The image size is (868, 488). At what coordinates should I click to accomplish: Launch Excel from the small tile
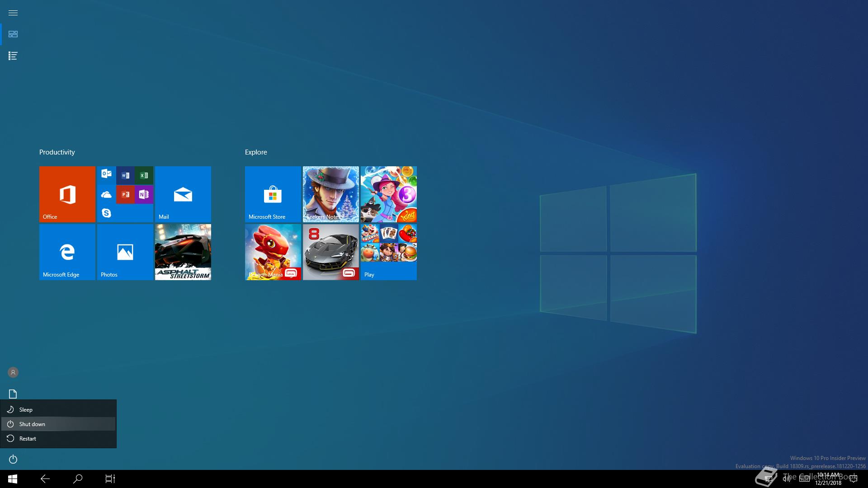coord(144,175)
